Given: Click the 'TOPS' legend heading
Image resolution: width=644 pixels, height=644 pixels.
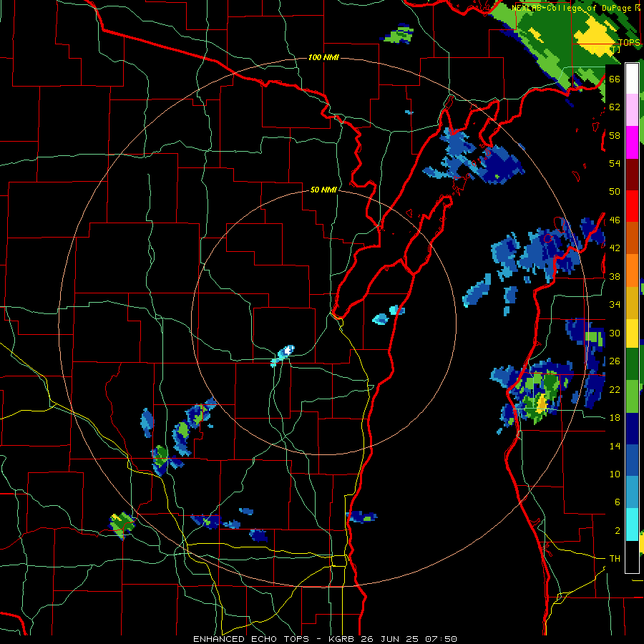Looking at the screenshot, I should coord(629,42).
